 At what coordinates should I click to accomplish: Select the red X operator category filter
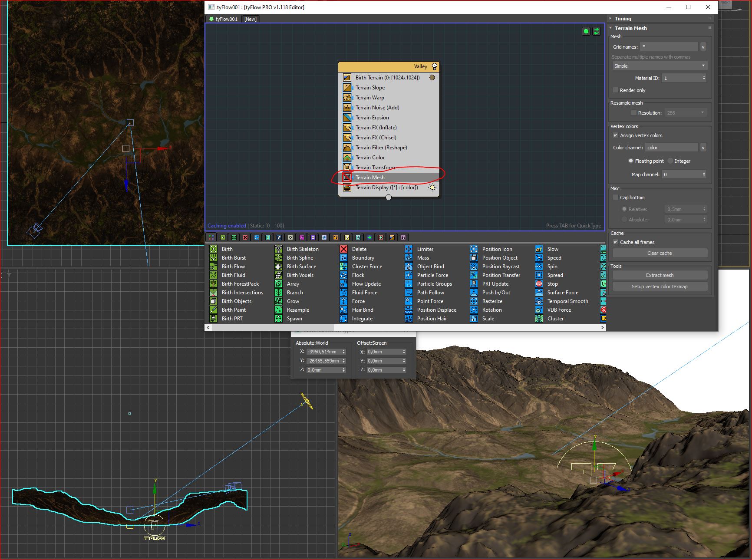click(245, 237)
